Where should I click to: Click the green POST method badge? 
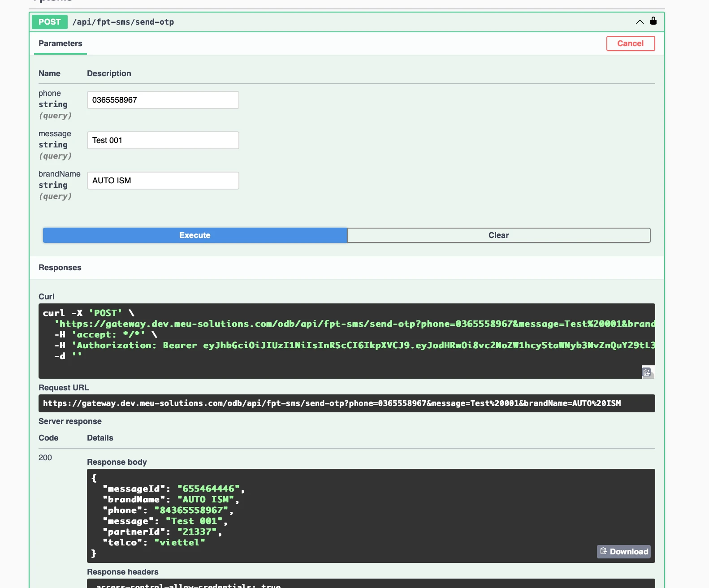49,22
